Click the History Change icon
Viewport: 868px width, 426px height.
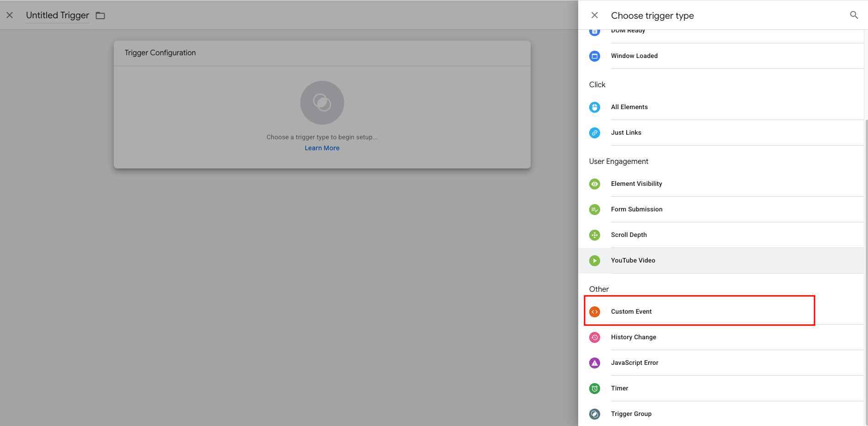tap(594, 337)
